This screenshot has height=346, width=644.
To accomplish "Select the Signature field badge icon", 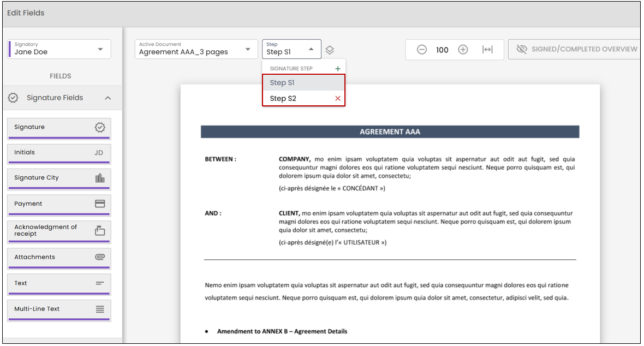I will coord(100,127).
